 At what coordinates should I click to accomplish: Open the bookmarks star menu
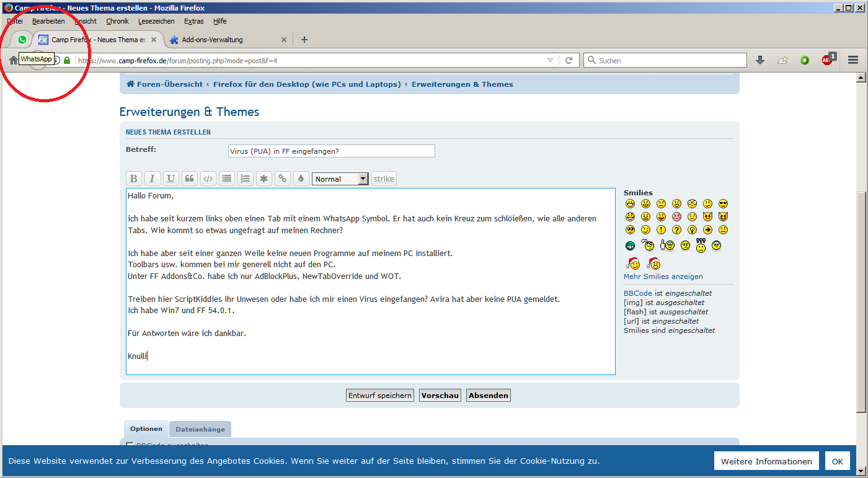click(782, 60)
